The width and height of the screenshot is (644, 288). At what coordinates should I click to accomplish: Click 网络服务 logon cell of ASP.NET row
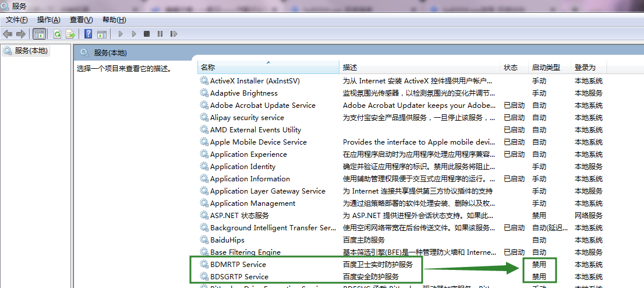589,215
